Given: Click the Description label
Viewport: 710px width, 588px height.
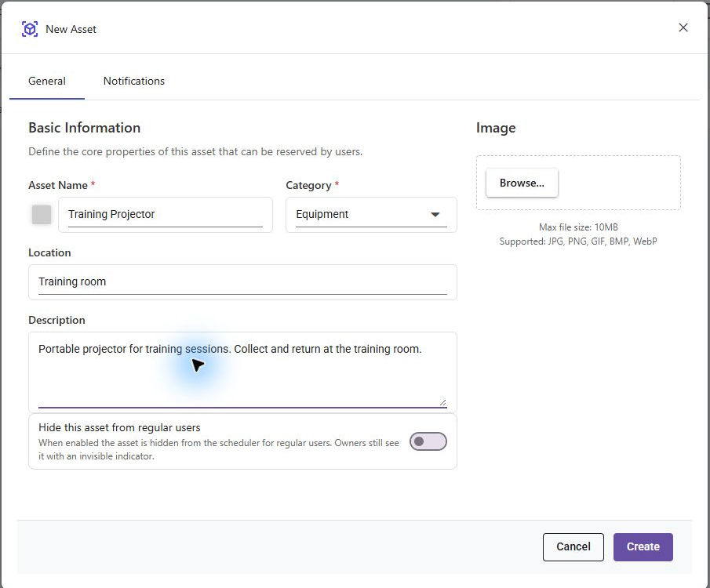Looking at the screenshot, I should coord(56,320).
